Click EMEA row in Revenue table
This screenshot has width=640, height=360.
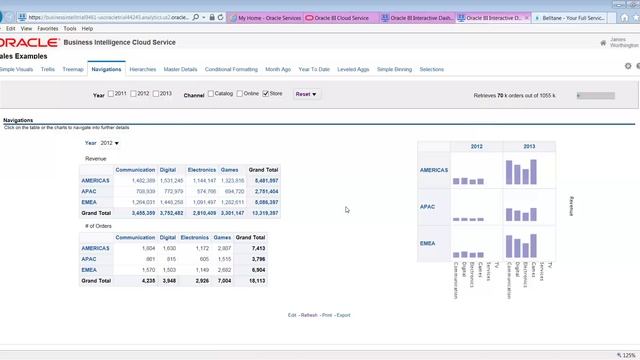coord(89,202)
